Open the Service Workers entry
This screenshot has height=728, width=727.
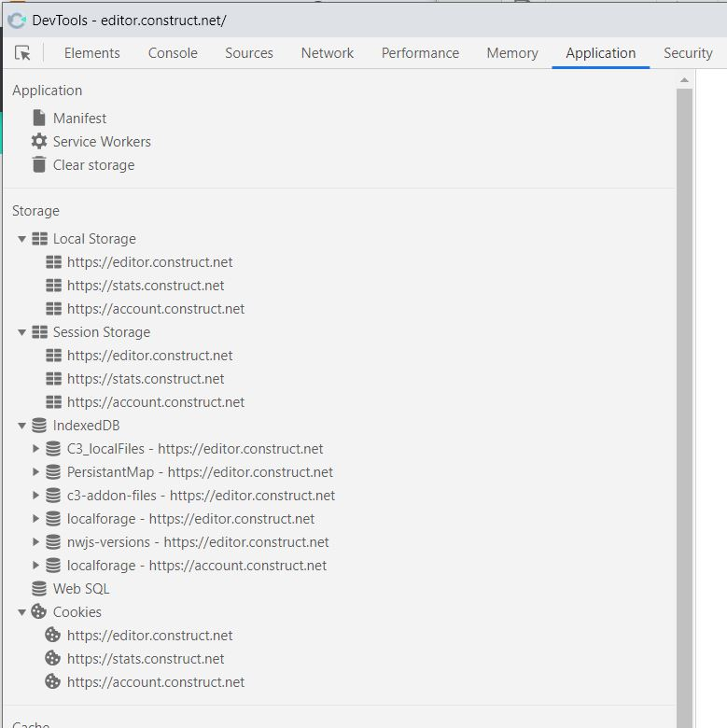102,141
